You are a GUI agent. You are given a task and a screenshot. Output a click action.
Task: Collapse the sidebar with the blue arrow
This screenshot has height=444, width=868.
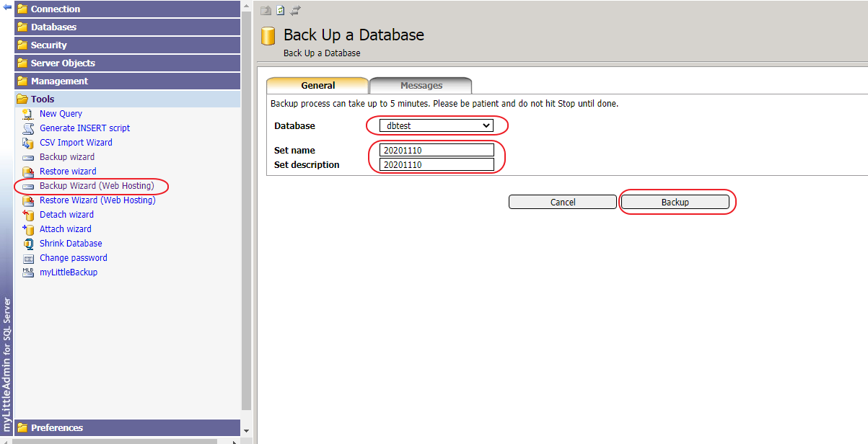(x=7, y=7)
